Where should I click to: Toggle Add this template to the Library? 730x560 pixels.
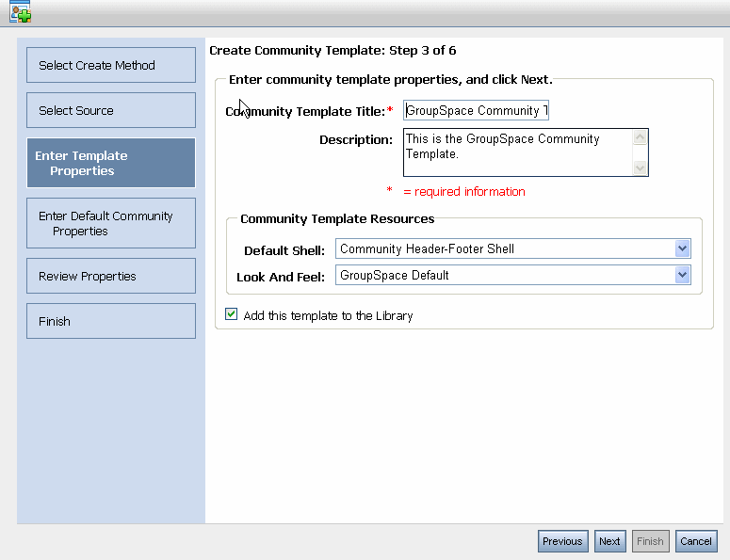click(231, 314)
